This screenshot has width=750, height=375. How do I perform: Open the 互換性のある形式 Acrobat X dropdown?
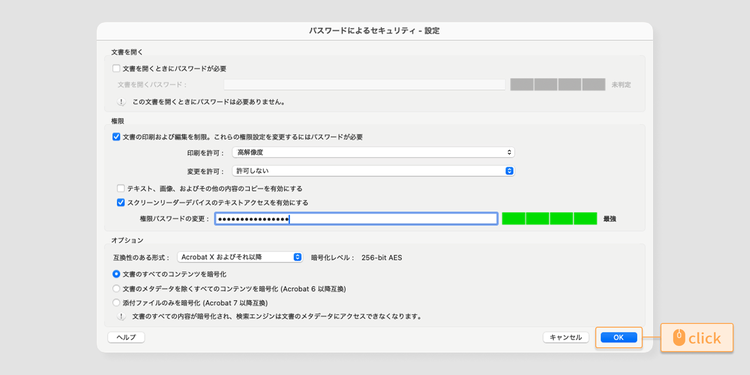click(240, 257)
